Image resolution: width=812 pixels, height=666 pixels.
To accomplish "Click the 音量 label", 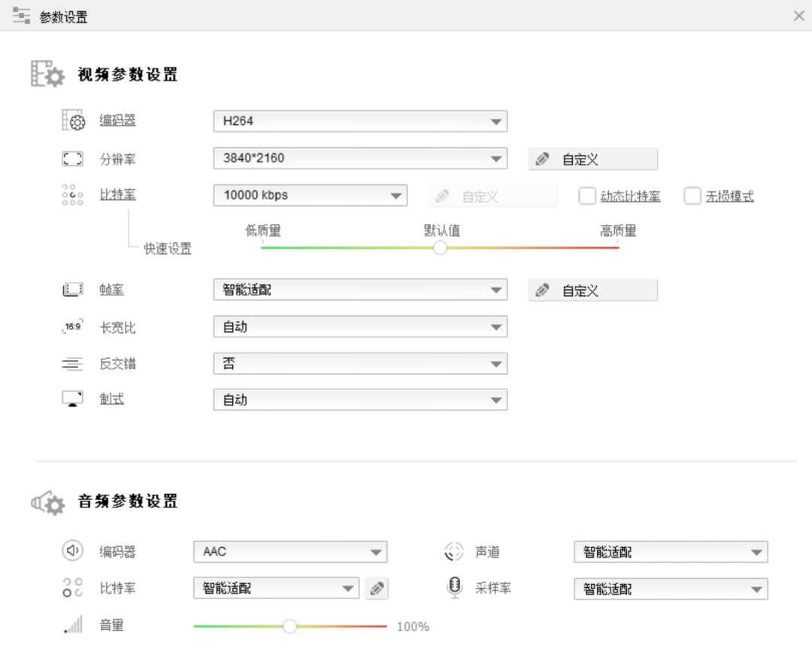I will coord(112,625).
